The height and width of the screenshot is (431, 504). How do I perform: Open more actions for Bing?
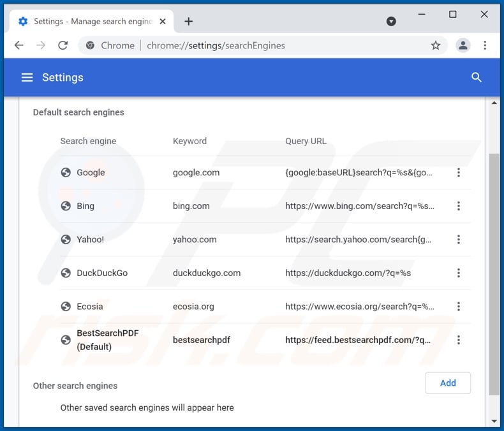458,206
